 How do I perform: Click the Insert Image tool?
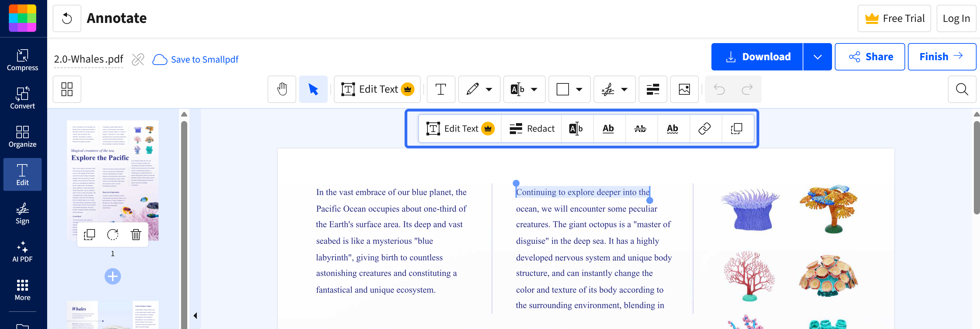tap(684, 89)
